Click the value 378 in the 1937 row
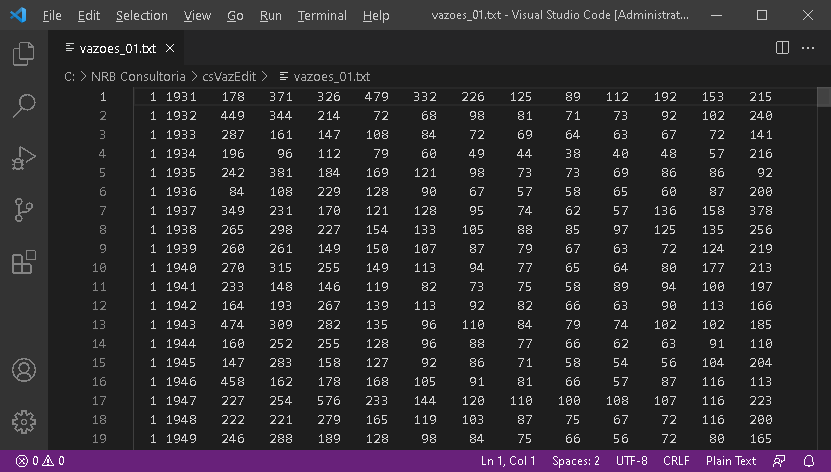Image resolution: width=831 pixels, height=472 pixels. click(761, 211)
